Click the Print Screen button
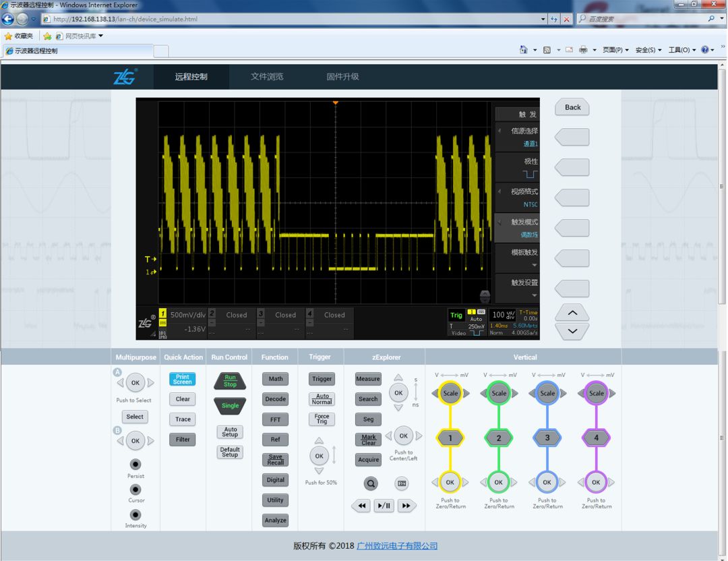 coord(182,380)
